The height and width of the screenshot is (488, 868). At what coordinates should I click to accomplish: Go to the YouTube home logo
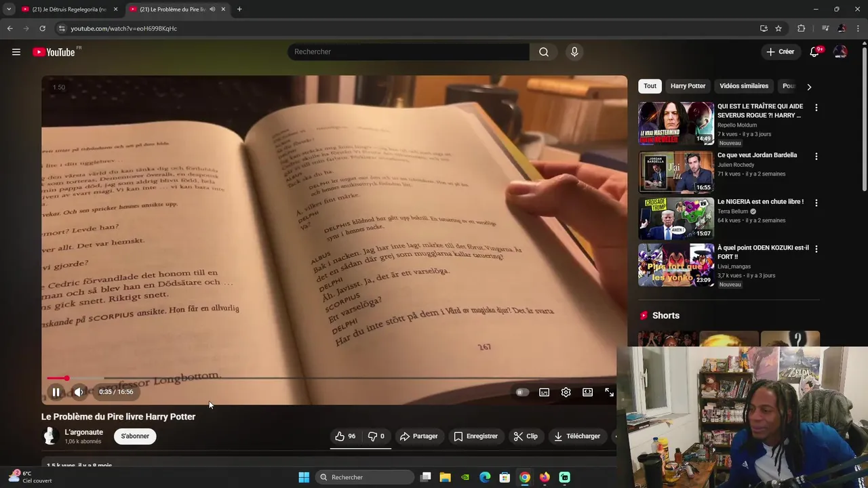[x=54, y=52]
